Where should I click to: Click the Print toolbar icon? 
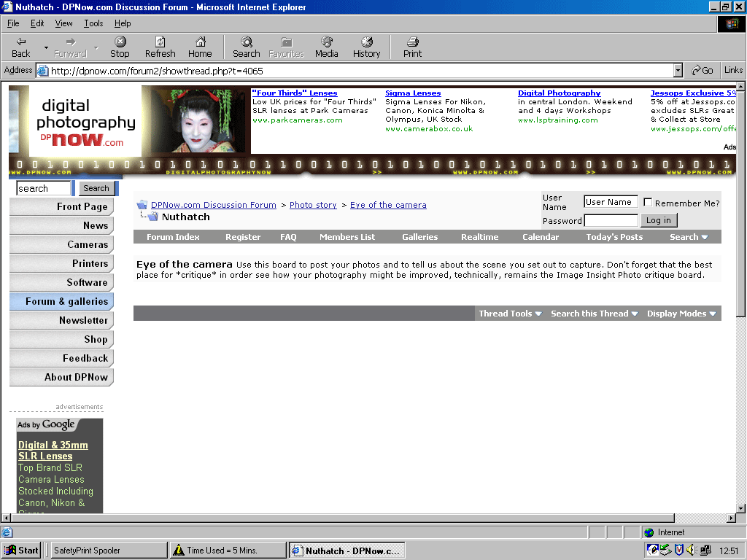pos(413,42)
